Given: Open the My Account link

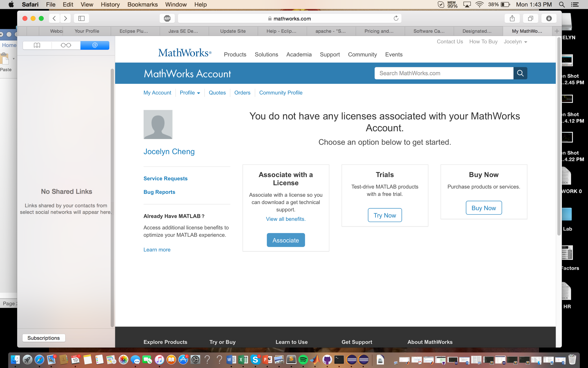Looking at the screenshot, I should tap(157, 93).
